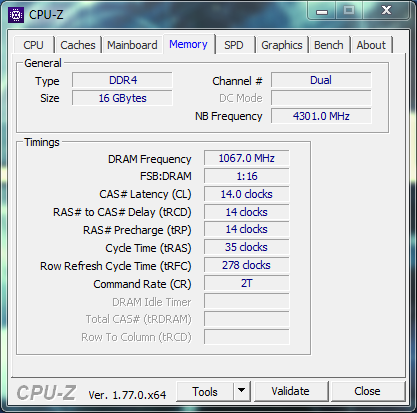The height and width of the screenshot is (413, 417).
Task: Click the Channel # field showing Dual
Action: [321, 80]
